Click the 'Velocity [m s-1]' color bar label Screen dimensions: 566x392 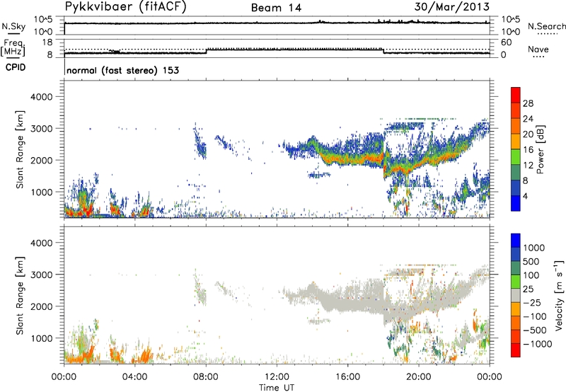(x=559, y=295)
